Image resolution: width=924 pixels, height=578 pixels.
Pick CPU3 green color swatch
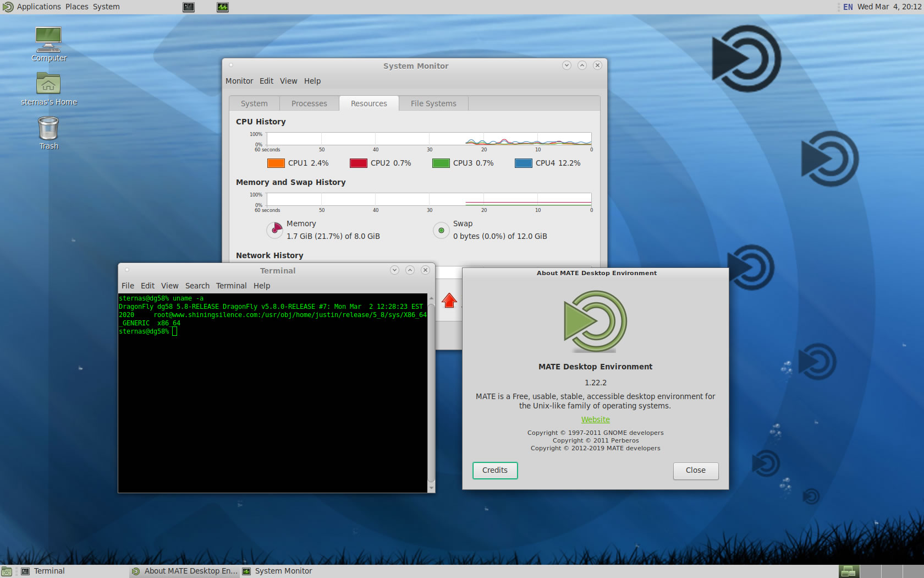pyautogui.click(x=441, y=163)
